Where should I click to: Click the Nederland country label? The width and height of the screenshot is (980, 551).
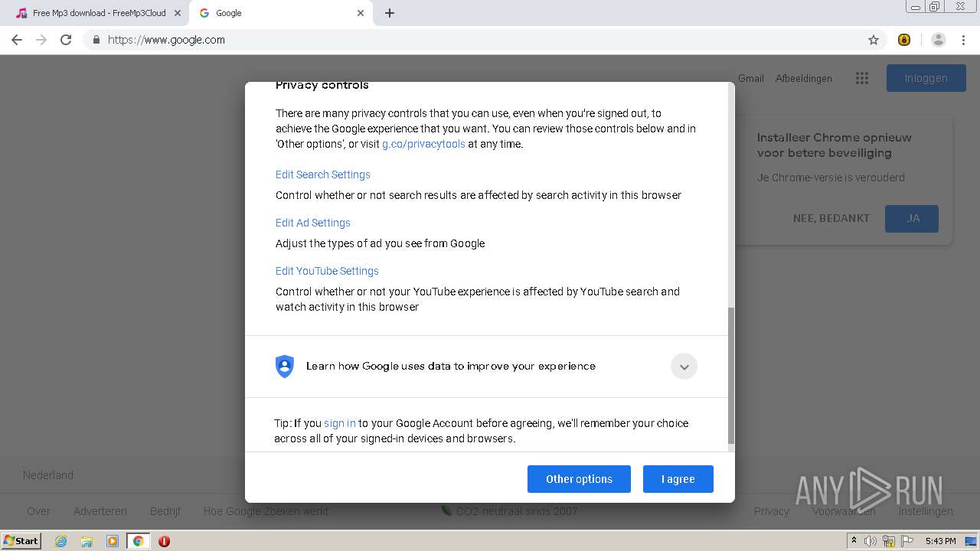tap(48, 475)
